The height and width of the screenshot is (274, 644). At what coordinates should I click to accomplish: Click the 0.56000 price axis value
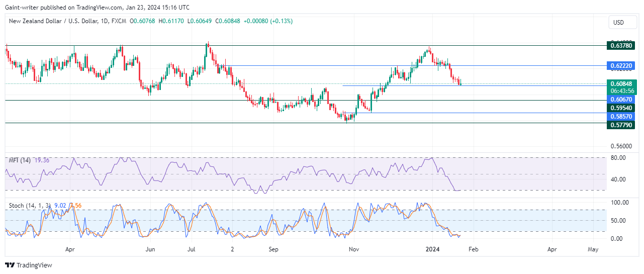(622, 146)
